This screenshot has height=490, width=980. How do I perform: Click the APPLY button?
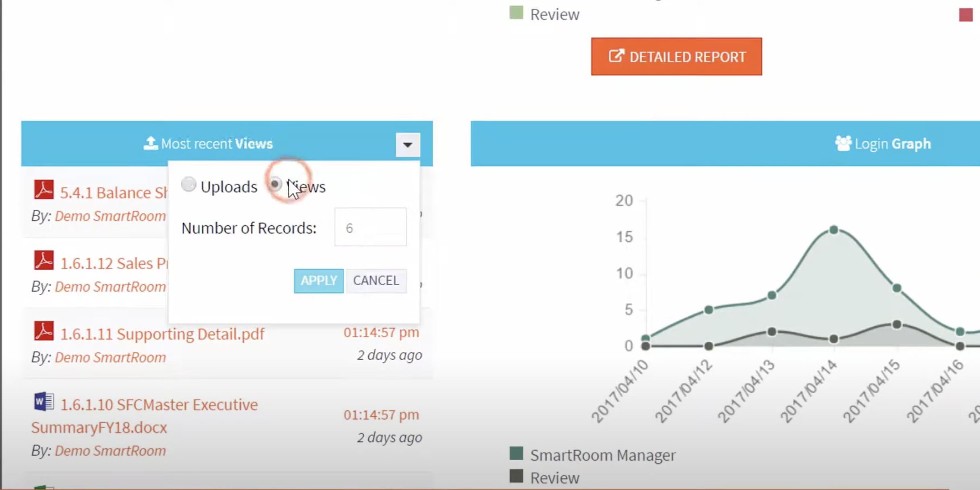pyautogui.click(x=318, y=280)
